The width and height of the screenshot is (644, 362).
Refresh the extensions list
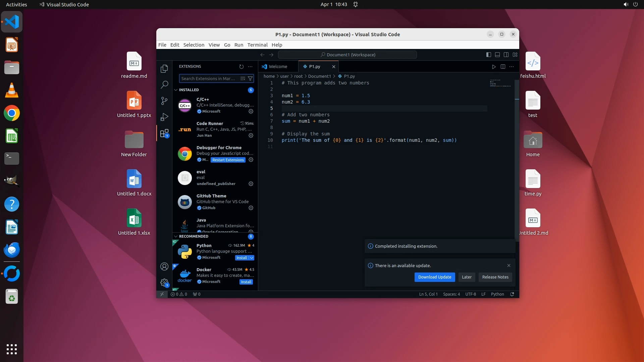point(241,67)
